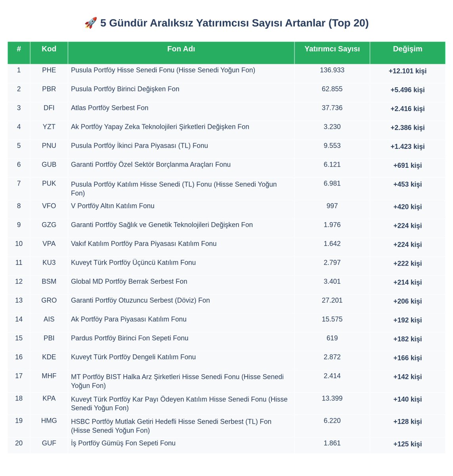The width and height of the screenshot is (453, 476).
Task: Click 'Pusula Portföy İkinci Para Piyasası' name
Action: (x=140, y=146)
